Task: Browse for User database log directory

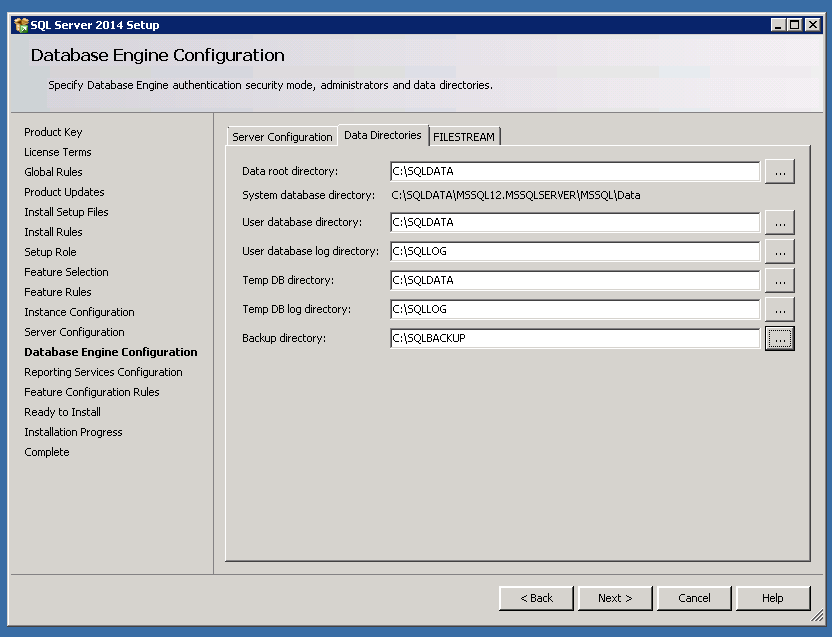Action: (779, 251)
